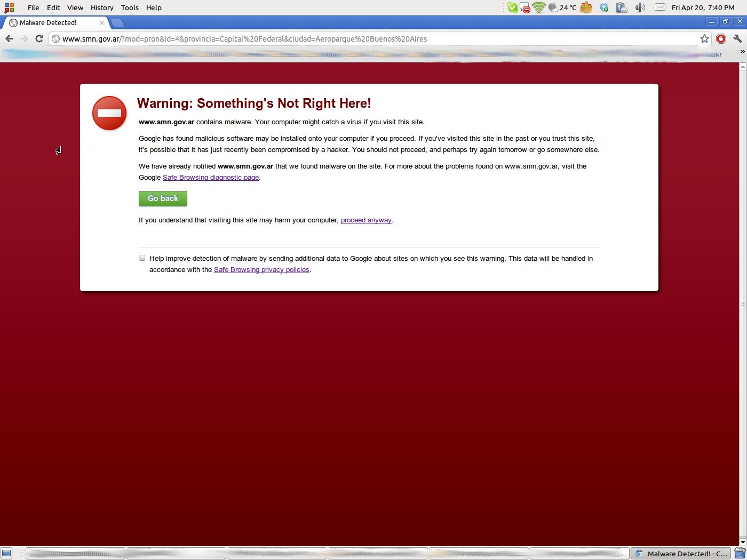Open the weather indicator showing 24 °C

pyautogui.click(x=562, y=7)
